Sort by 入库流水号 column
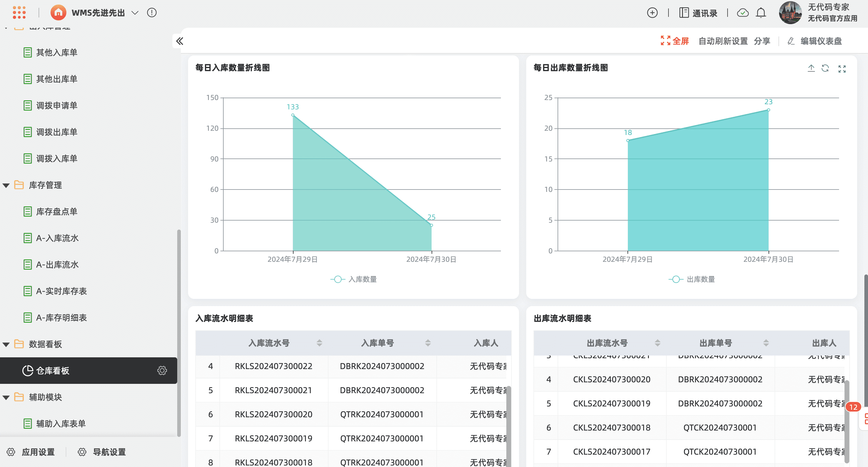Screen dimensions: 868x467 (319, 343)
